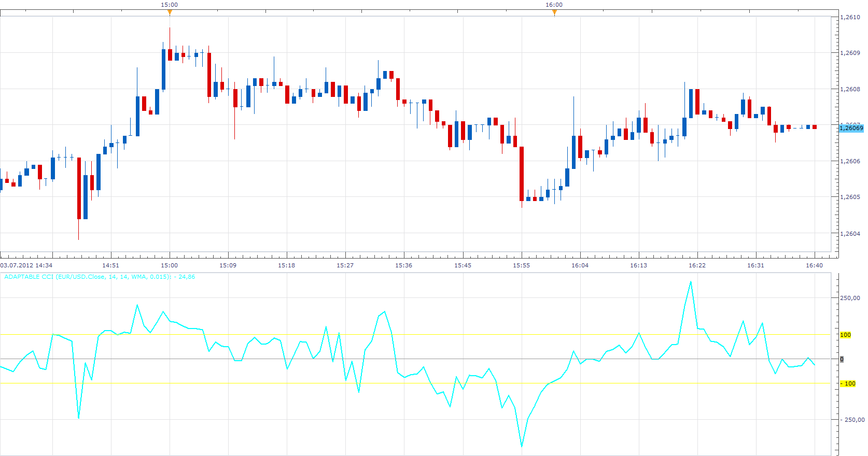Click the 15:09 time axis label
The image size is (868, 456).
[x=228, y=265]
